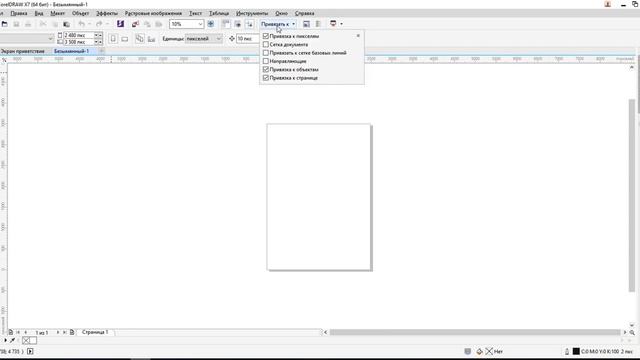Click the Redo arrow icon

(x=99, y=24)
